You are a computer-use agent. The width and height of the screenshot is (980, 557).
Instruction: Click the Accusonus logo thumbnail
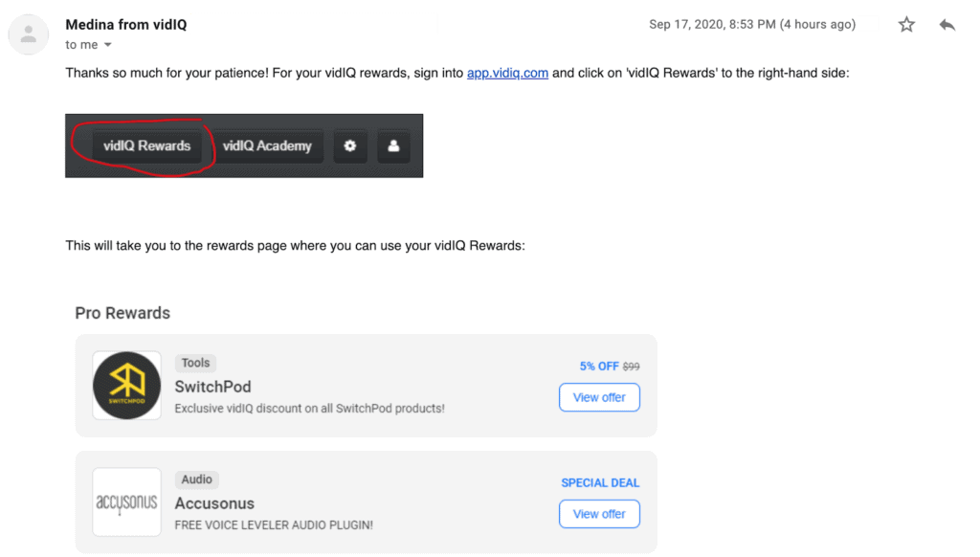127,502
